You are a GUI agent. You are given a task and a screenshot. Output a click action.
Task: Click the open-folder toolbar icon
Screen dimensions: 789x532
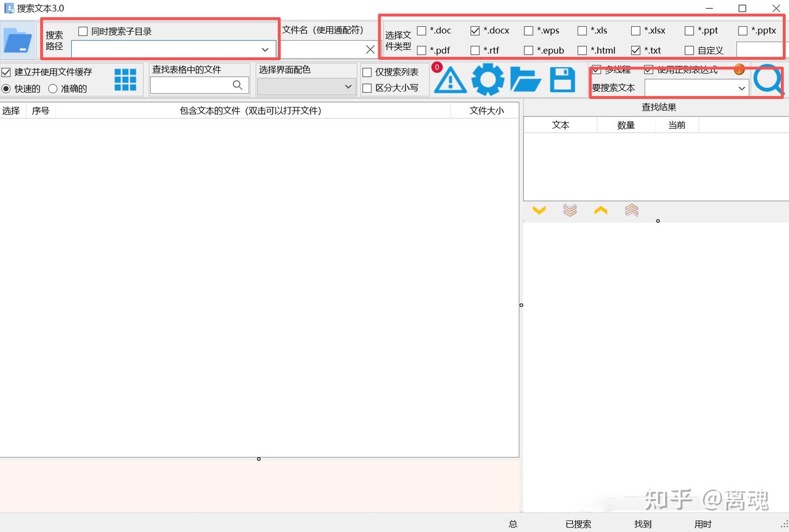click(x=525, y=80)
